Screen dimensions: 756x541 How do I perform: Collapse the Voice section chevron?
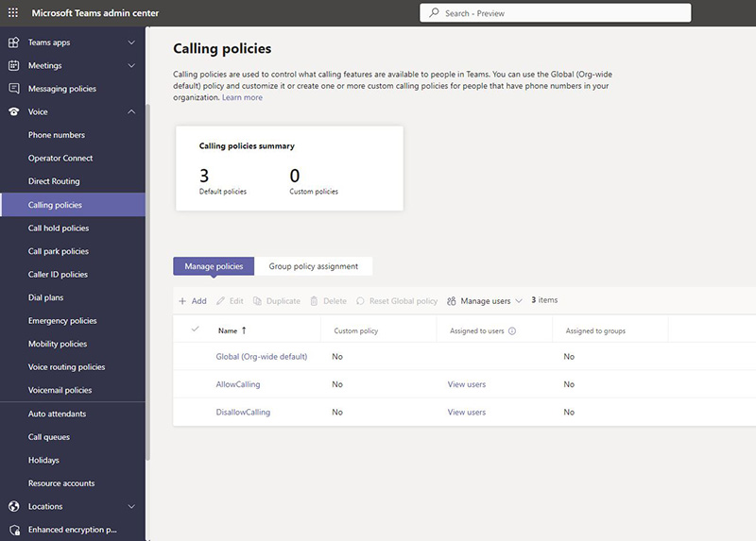131,111
